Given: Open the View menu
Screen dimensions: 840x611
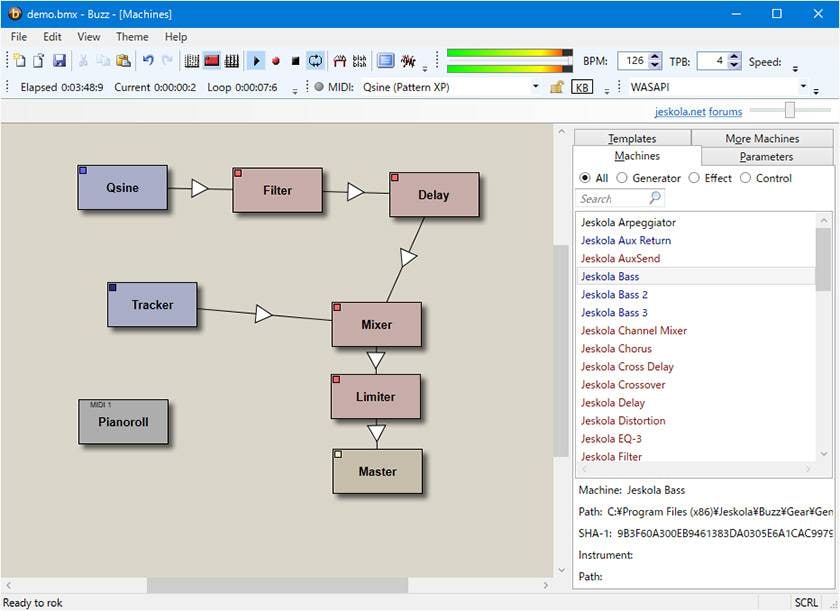Looking at the screenshot, I should 88,37.
